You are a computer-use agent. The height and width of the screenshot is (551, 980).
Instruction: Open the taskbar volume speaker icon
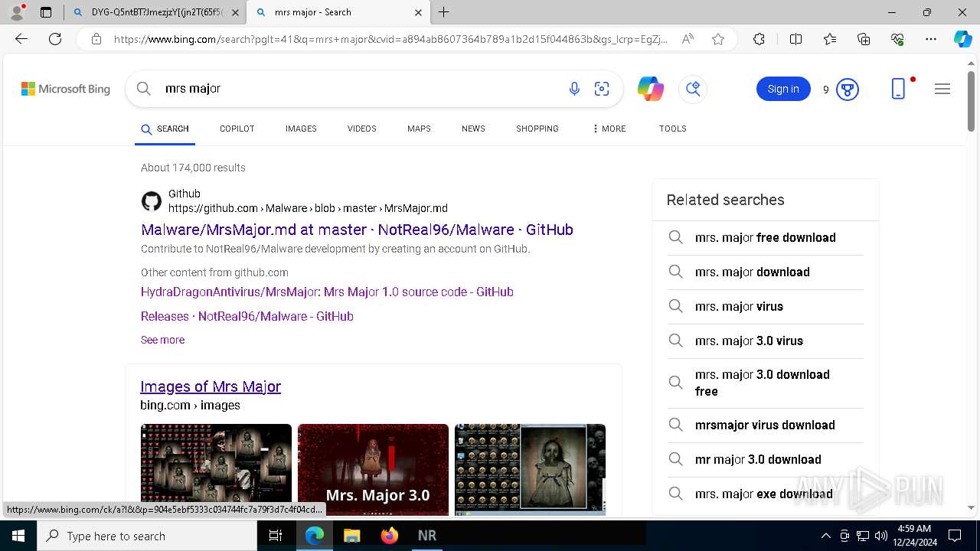(881, 536)
